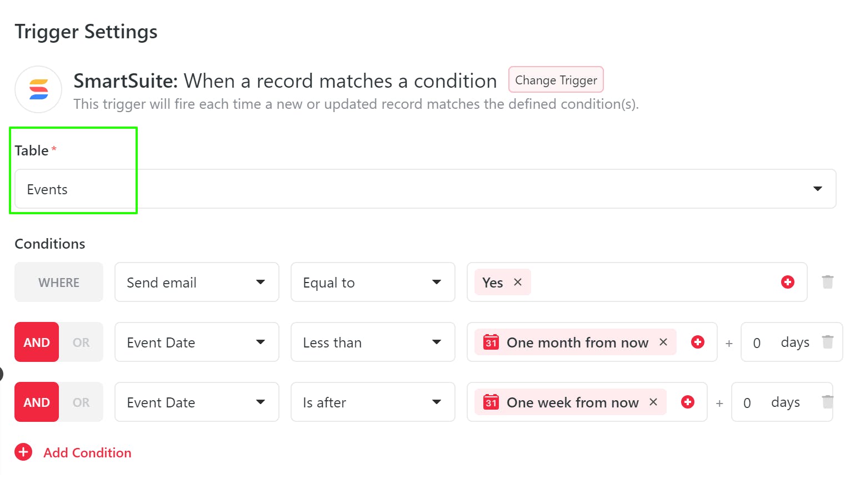Delete the Less than condition row
The image size is (850, 504).
pyautogui.click(x=827, y=342)
